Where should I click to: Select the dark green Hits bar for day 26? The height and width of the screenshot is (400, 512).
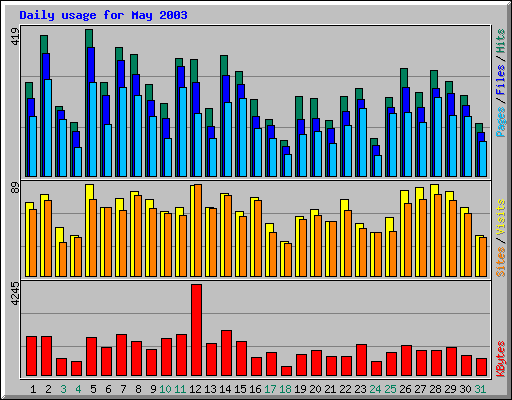click(404, 78)
